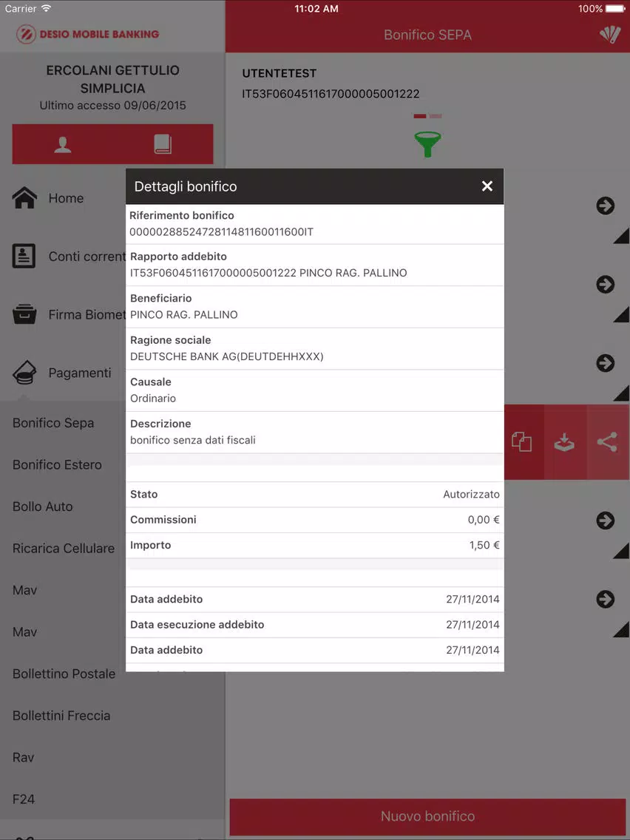Tap the logo icon in top right header
This screenshot has width=630, height=840.
click(610, 35)
